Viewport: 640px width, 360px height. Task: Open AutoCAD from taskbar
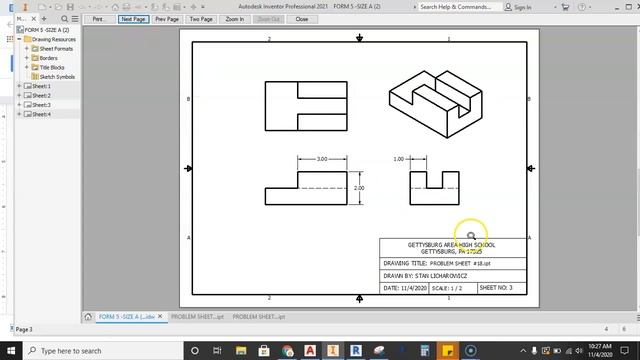310,351
